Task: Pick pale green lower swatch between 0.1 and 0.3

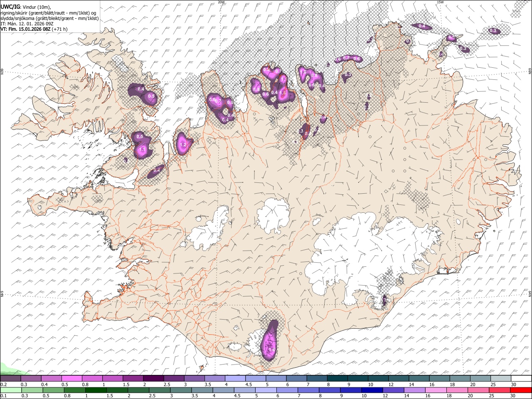Action: pos(10,390)
